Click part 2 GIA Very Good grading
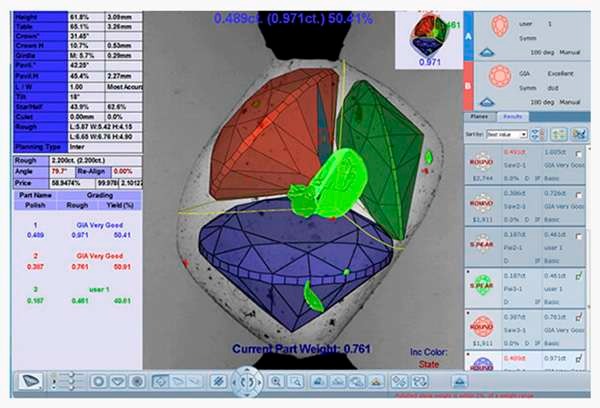600x408 pixels. coord(99,256)
